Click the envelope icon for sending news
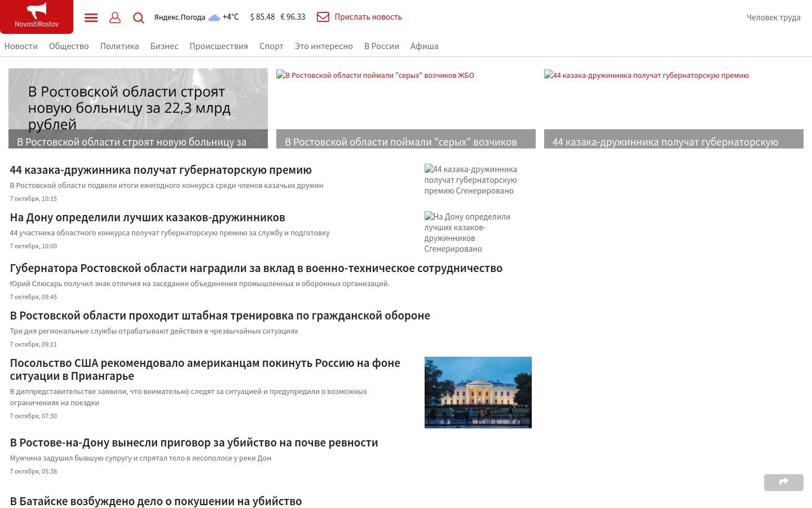 coord(323,17)
